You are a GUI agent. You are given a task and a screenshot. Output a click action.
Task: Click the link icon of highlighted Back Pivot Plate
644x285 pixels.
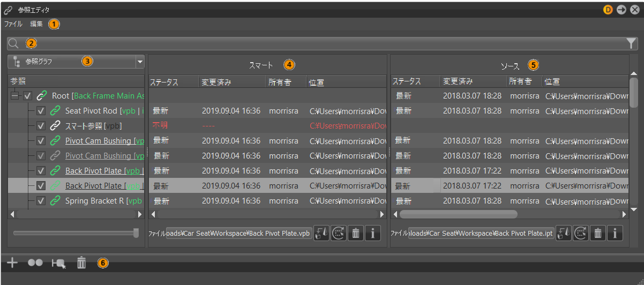pos(55,186)
